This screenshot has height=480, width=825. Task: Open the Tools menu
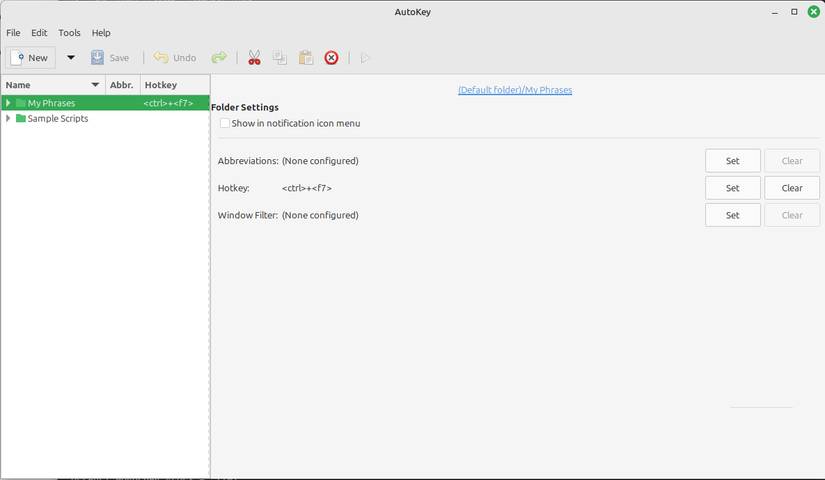(69, 33)
